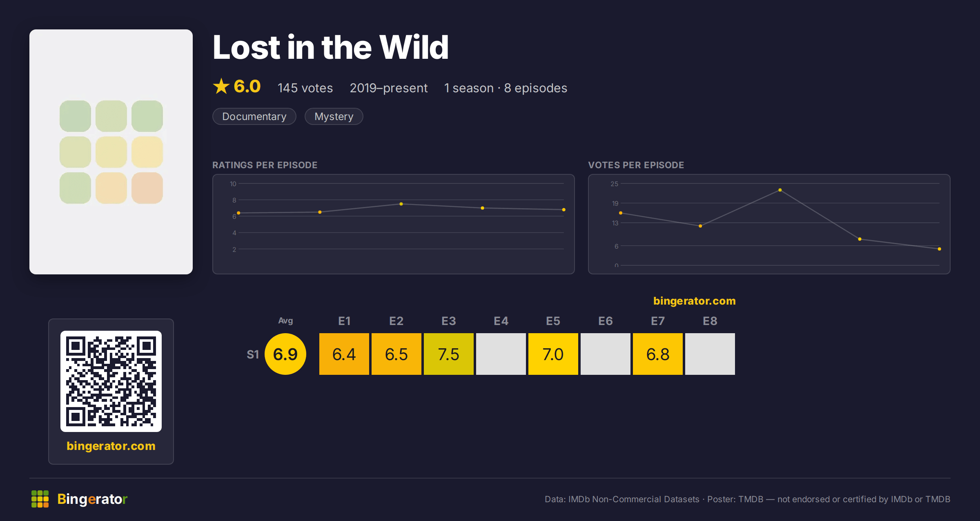Open the Documentary genre tag
Screen dimensions: 980x521
(254, 116)
